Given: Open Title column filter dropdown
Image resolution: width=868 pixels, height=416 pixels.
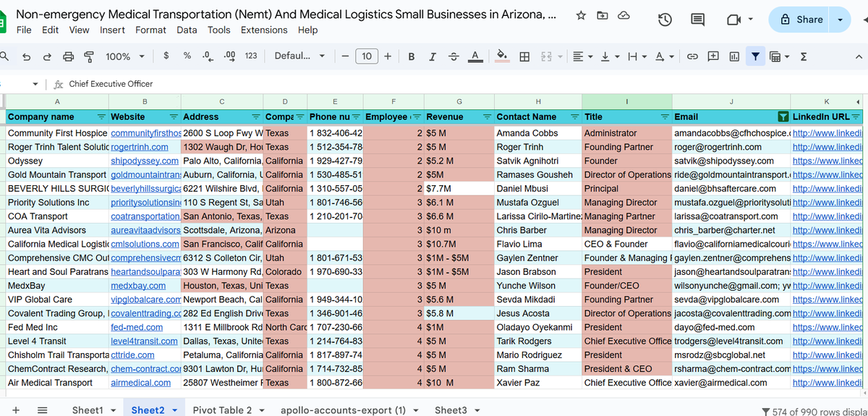Looking at the screenshot, I should [x=665, y=116].
